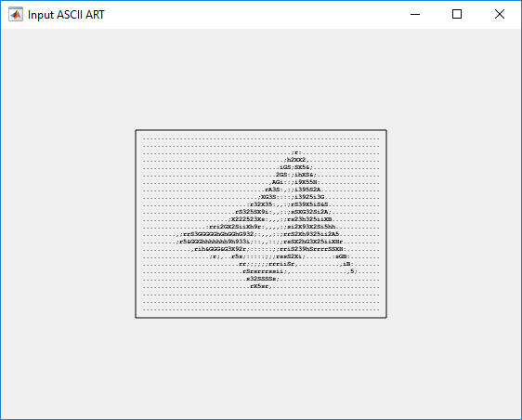Click the "iGS;SX5&;" row of the art
Viewport: 522px width, 420px height.
[x=296, y=167]
